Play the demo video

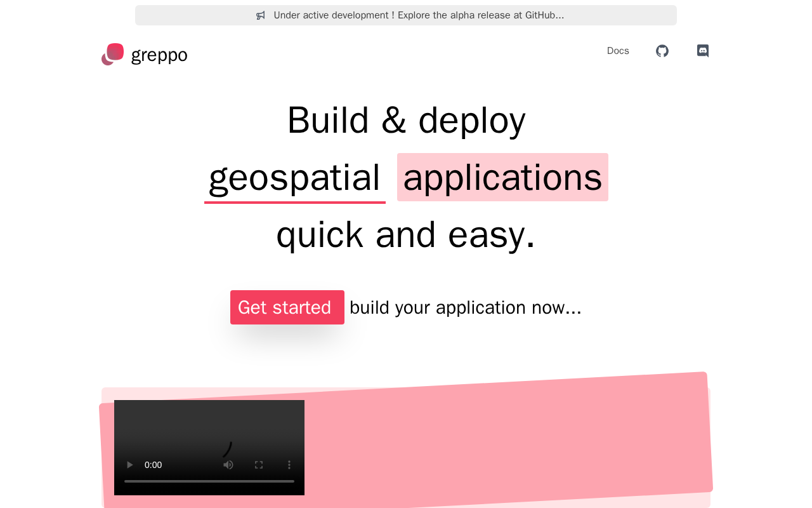tap(129, 465)
